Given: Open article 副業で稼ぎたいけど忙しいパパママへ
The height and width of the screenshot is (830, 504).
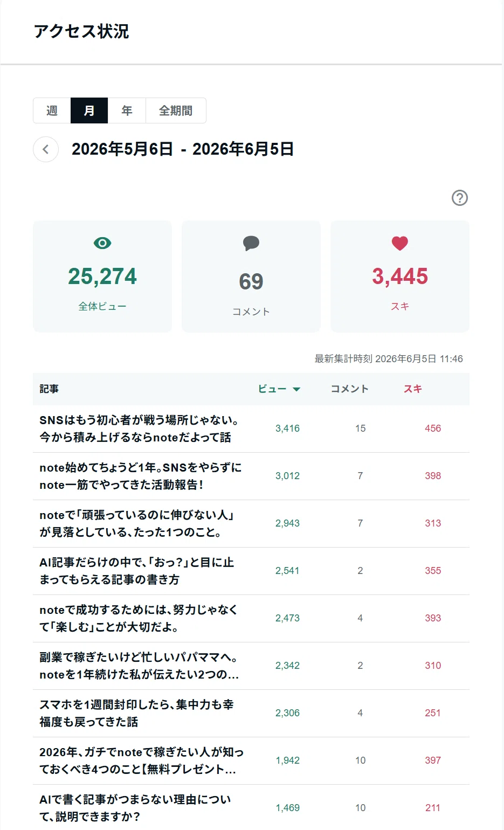Looking at the screenshot, I should 139,666.
